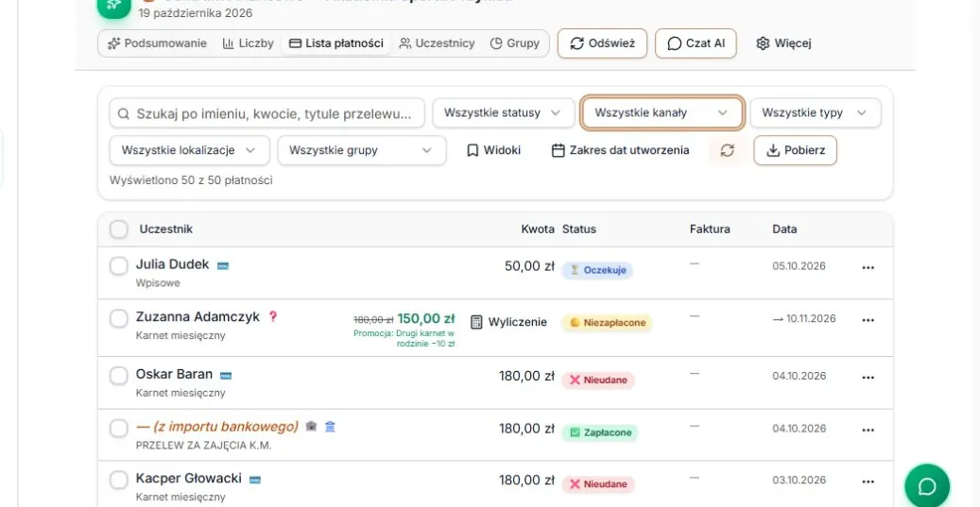This screenshot has height=507, width=980.
Task: Click the Pobierz download button
Action: click(795, 150)
